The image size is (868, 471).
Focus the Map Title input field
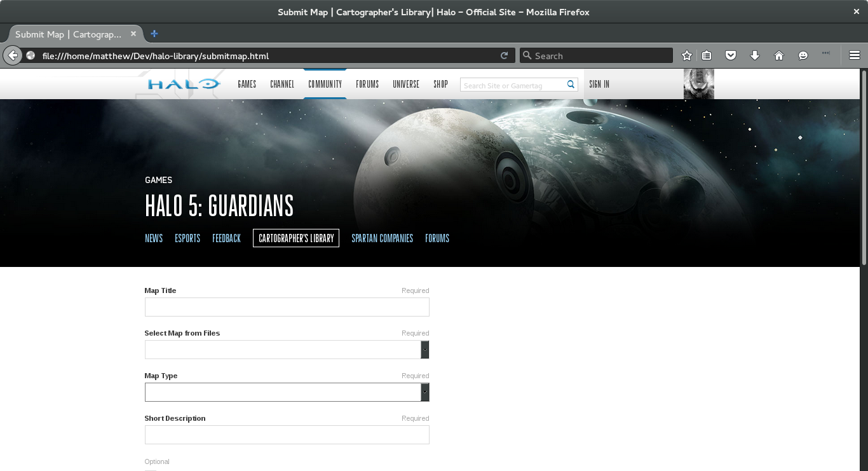287,307
